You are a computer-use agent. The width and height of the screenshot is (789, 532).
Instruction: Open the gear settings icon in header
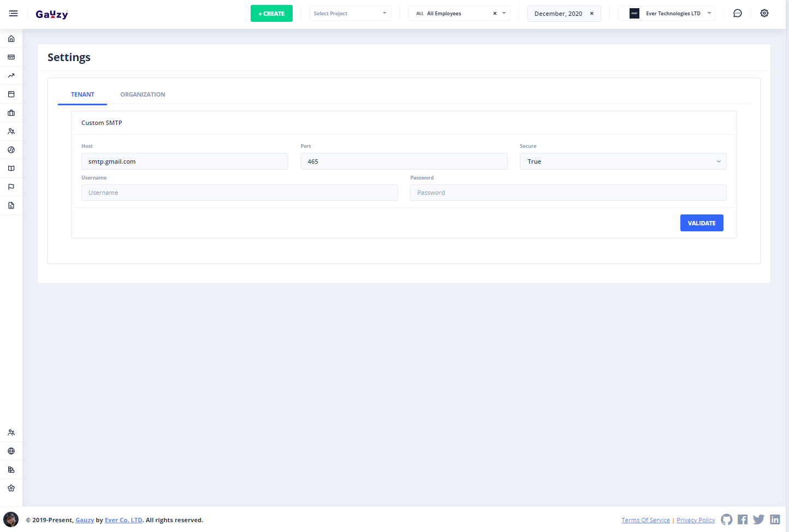pos(764,14)
